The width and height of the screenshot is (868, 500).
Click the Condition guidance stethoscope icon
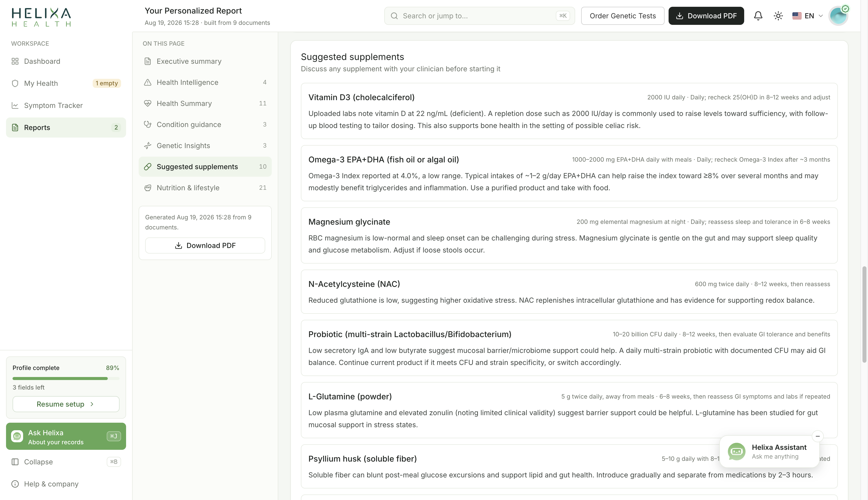148,125
